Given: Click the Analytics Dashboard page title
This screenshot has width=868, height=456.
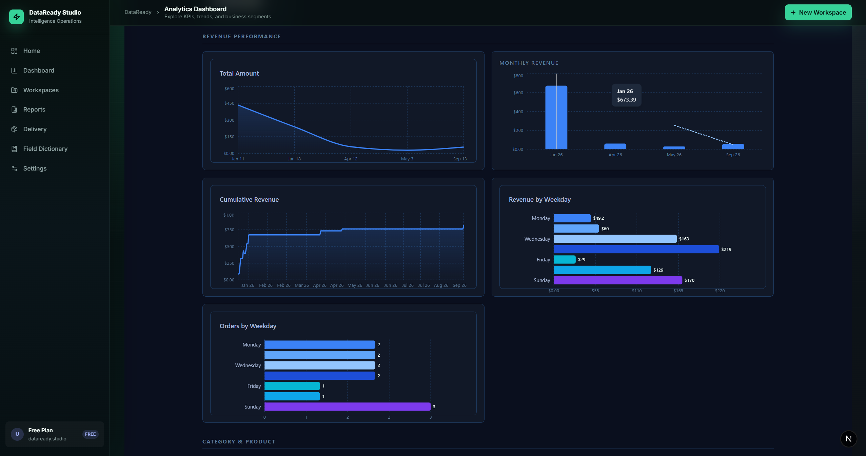Looking at the screenshot, I should [x=195, y=9].
